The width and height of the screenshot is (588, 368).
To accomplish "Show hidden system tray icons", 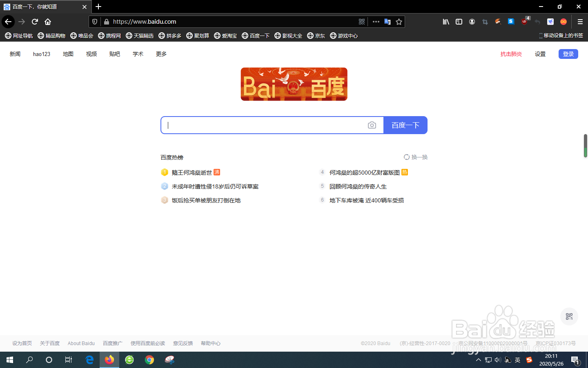I will [479, 360].
